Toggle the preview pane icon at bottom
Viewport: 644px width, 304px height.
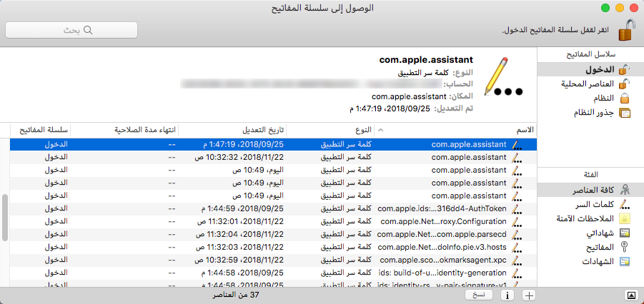(x=631, y=294)
